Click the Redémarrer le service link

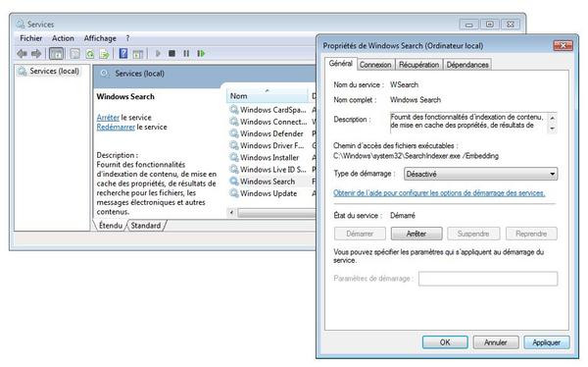[131, 127]
